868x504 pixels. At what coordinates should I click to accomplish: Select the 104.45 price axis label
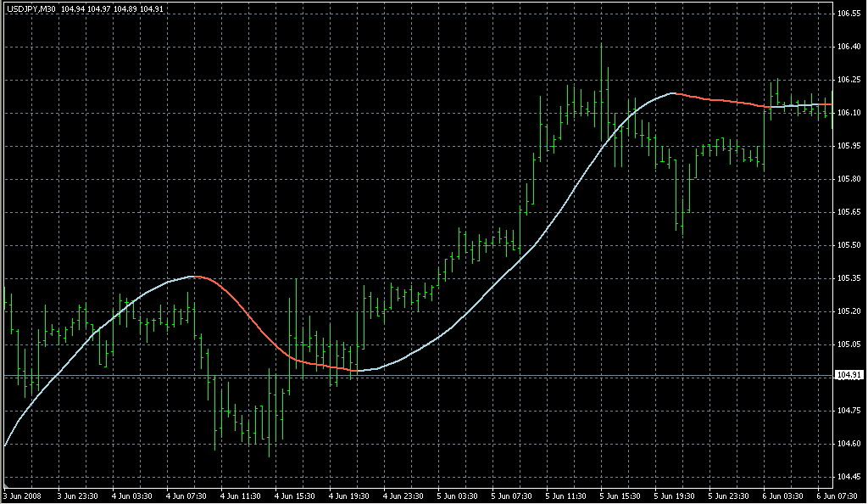click(x=849, y=476)
